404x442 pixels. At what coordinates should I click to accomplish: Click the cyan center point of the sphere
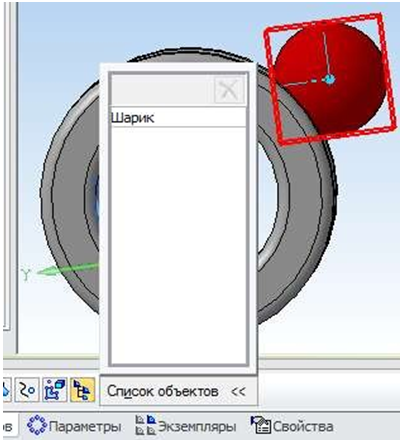(x=329, y=80)
